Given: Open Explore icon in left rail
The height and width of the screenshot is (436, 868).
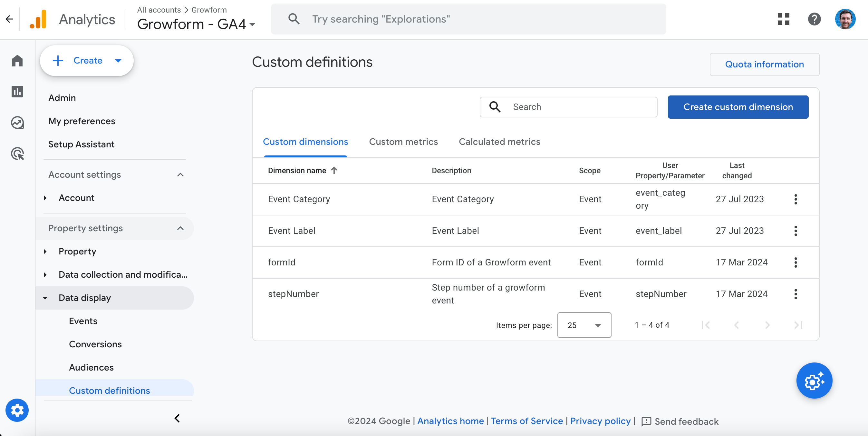Looking at the screenshot, I should pyautogui.click(x=17, y=123).
